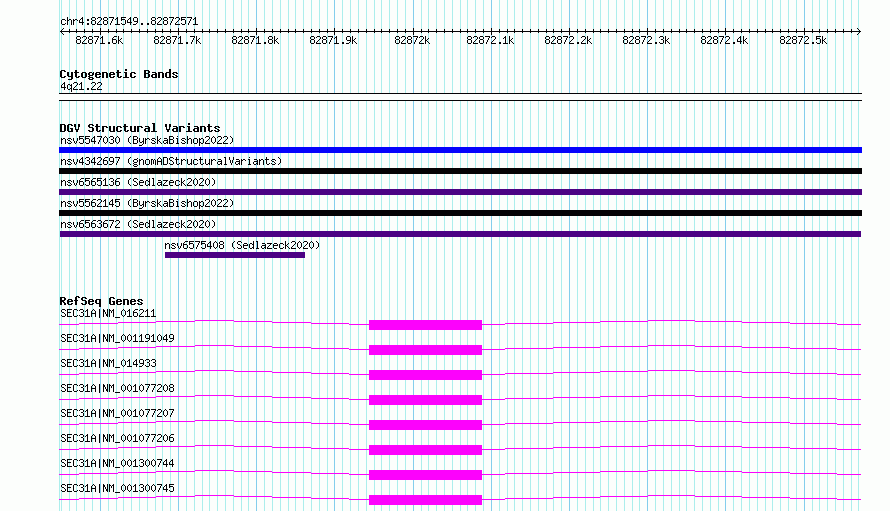Screen dimensions: 890x511
Task: Click the purple nsv6565136 variant bar
Action: tap(460, 192)
